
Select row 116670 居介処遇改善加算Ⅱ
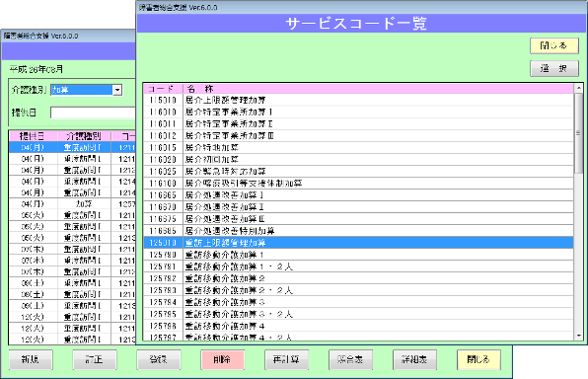click(x=358, y=207)
